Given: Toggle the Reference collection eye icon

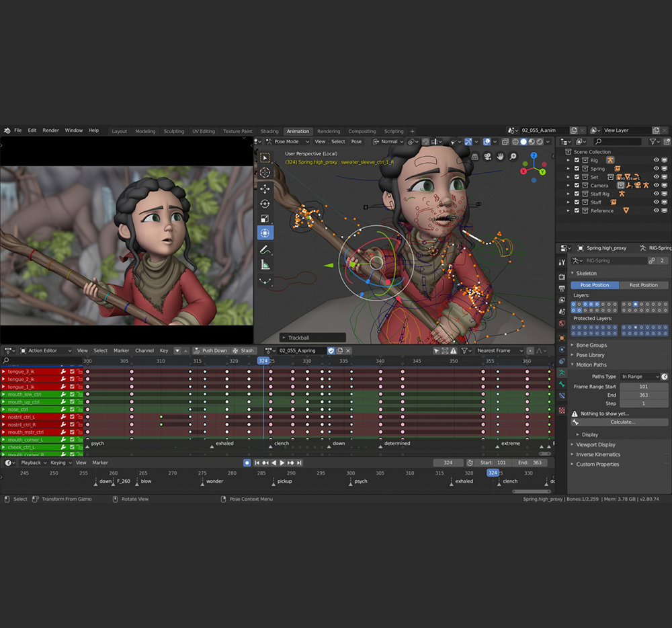Looking at the screenshot, I should pyautogui.click(x=657, y=210).
